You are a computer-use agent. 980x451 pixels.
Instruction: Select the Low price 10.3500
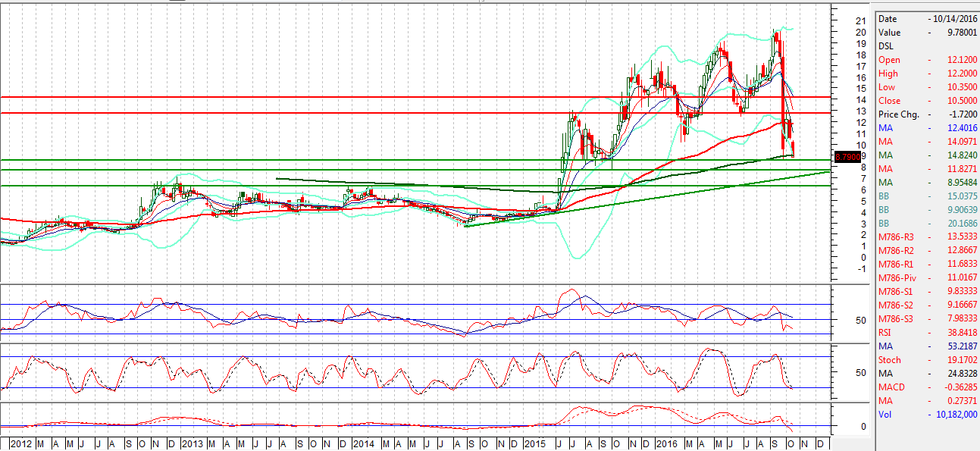click(x=961, y=87)
